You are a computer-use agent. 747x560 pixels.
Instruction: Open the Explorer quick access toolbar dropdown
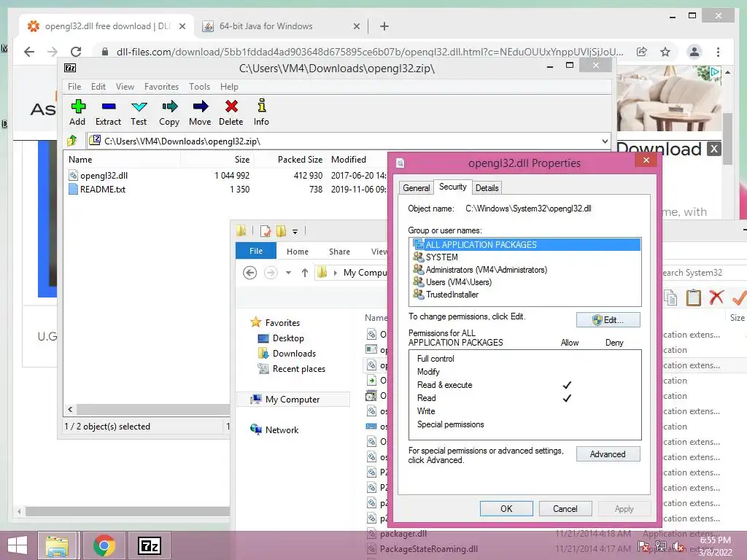tap(295, 232)
